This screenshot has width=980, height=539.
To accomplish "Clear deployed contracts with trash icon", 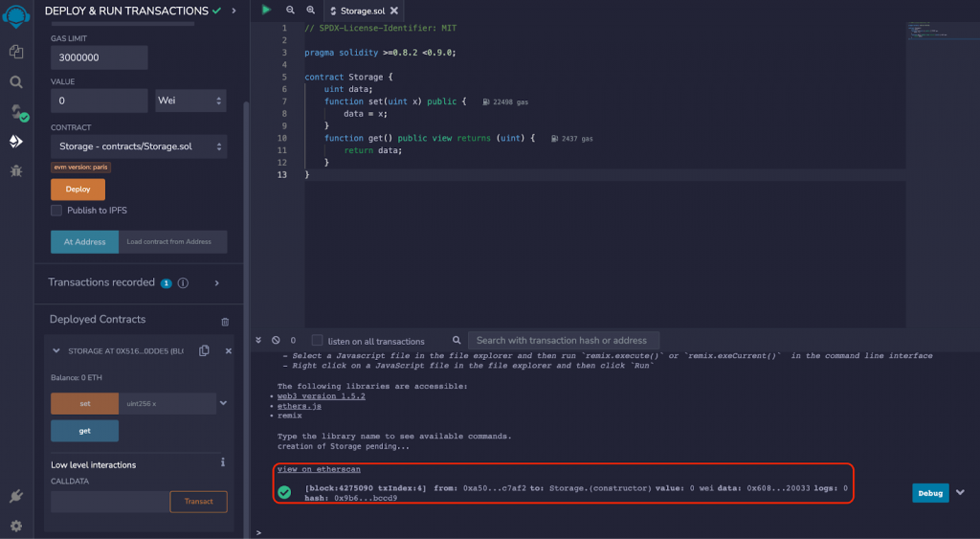I will tap(225, 322).
